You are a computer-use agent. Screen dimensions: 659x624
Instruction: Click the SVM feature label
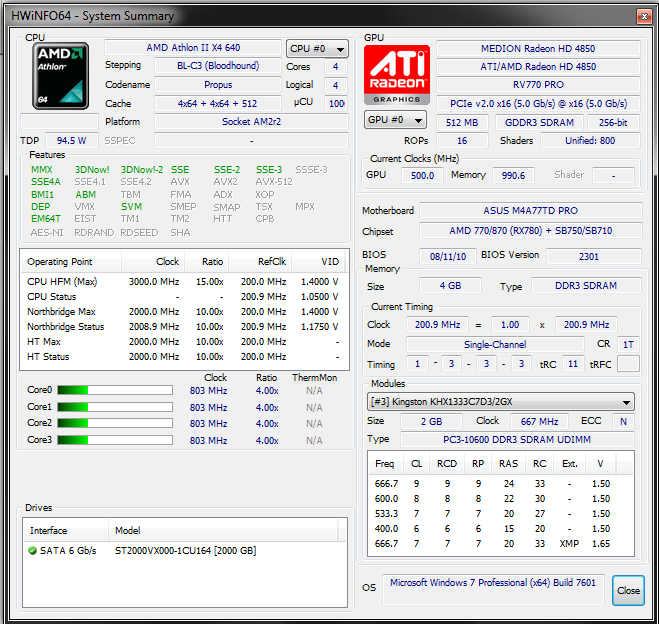click(132, 207)
